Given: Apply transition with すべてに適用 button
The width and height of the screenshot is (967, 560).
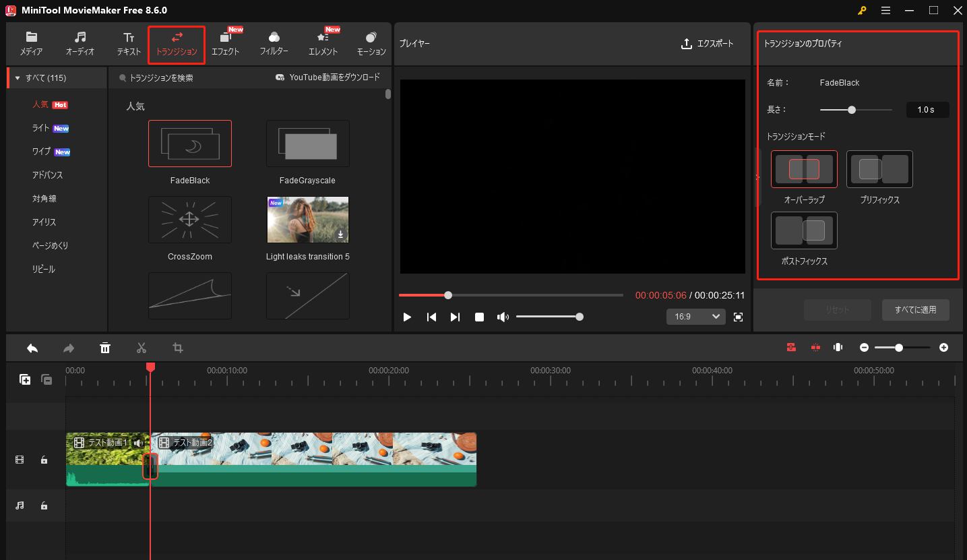Looking at the screenshot, I should tap(916, 309).
